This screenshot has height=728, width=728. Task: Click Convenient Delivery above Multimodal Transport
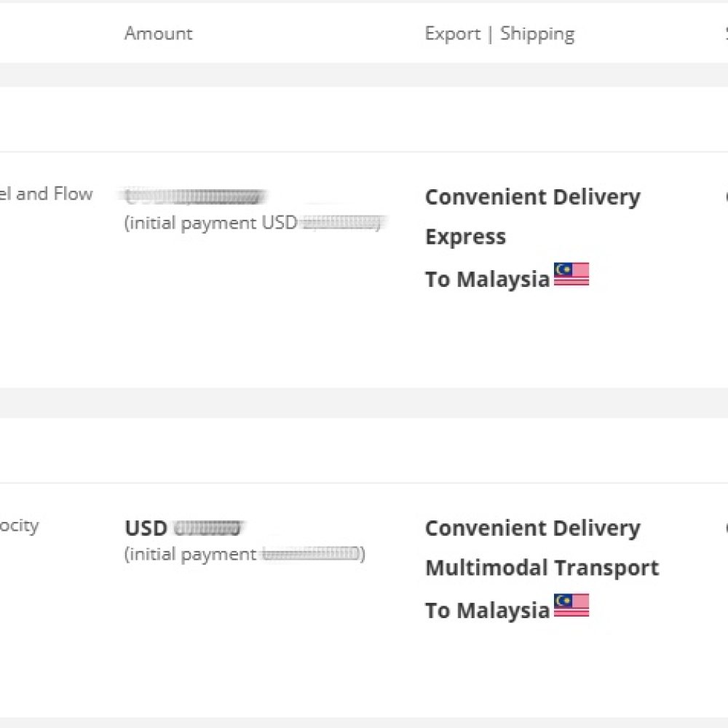coord(532,528)
